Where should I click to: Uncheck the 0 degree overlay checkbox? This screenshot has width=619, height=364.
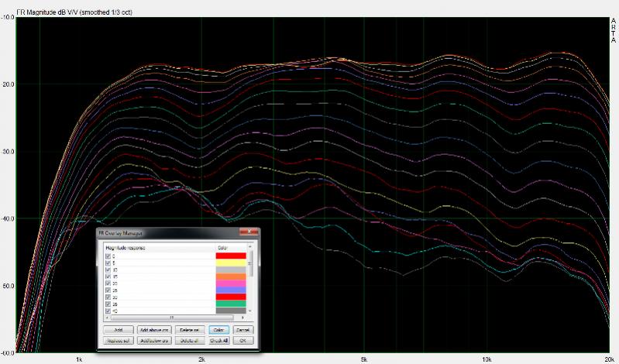107,256
